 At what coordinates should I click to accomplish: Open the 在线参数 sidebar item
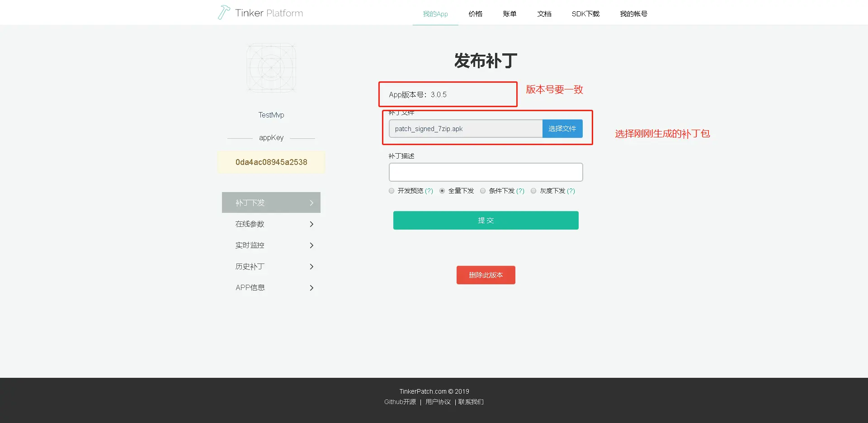(x=271, y=224)
